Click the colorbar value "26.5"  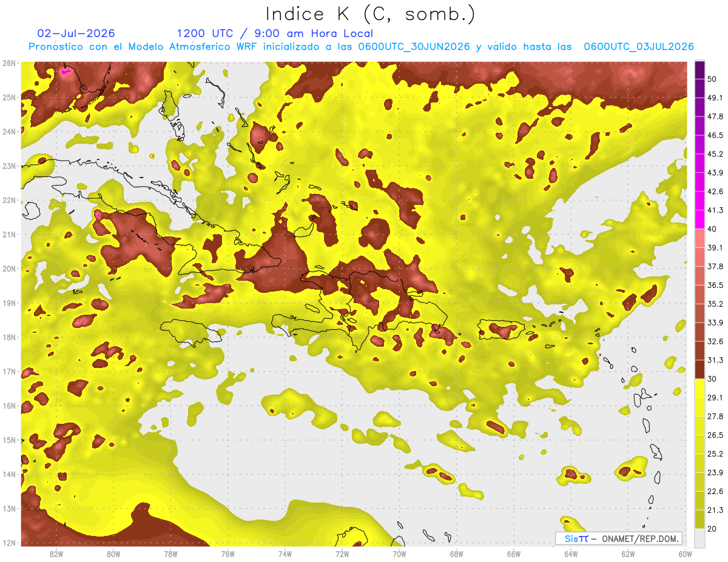coord(715,435)
